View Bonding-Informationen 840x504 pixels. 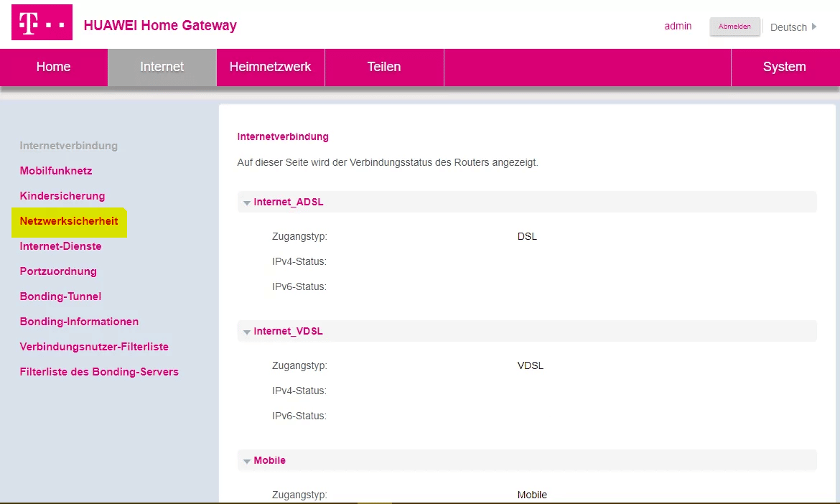click(x=79, y=321)
